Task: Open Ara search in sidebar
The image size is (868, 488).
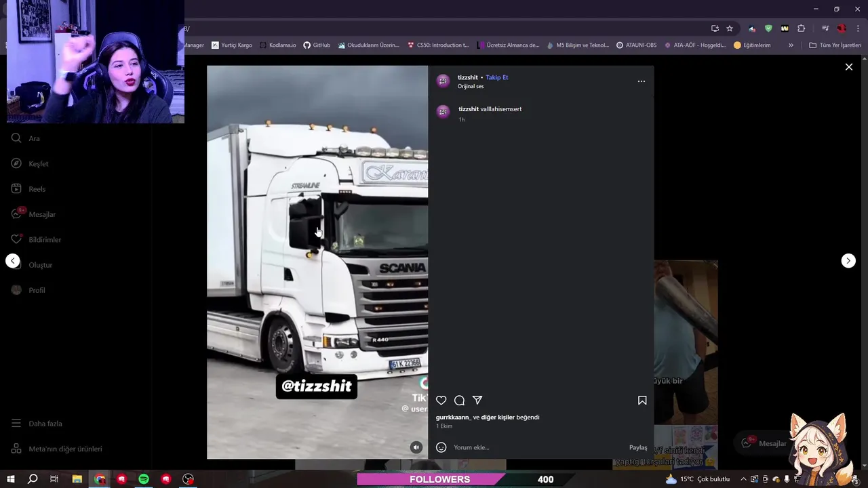Action: (26, 138)
